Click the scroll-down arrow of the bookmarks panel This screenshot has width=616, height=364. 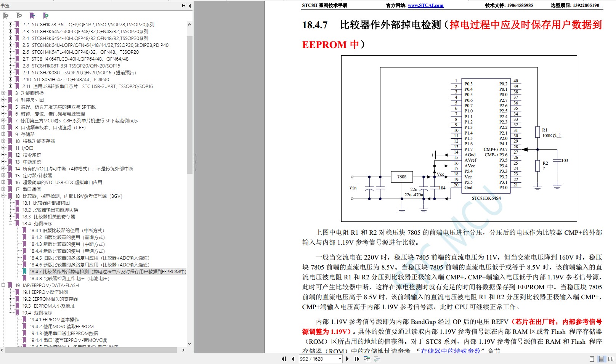click(x=189, y=344)
